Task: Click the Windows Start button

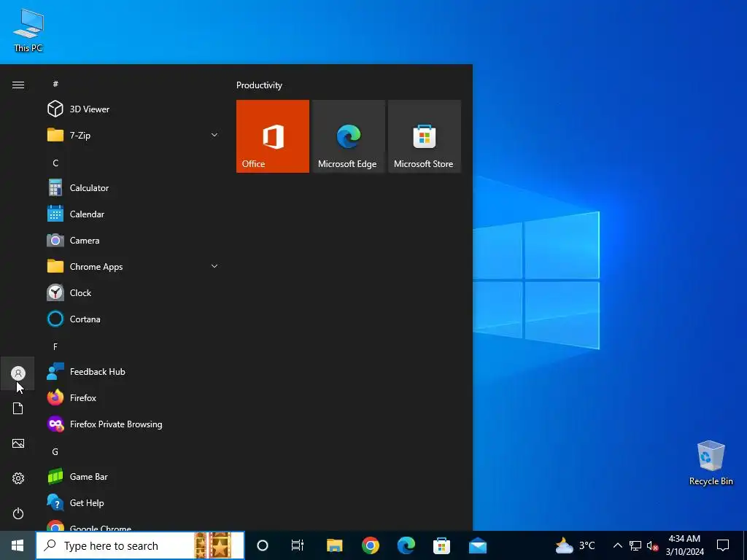Action: point(18,545)
